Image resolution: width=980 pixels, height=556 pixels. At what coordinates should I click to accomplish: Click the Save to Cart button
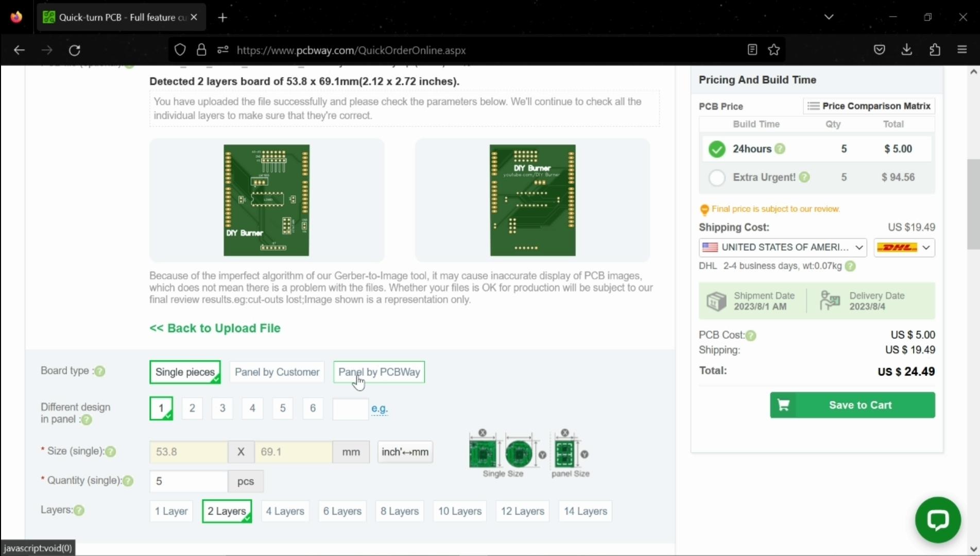[852, 405]
